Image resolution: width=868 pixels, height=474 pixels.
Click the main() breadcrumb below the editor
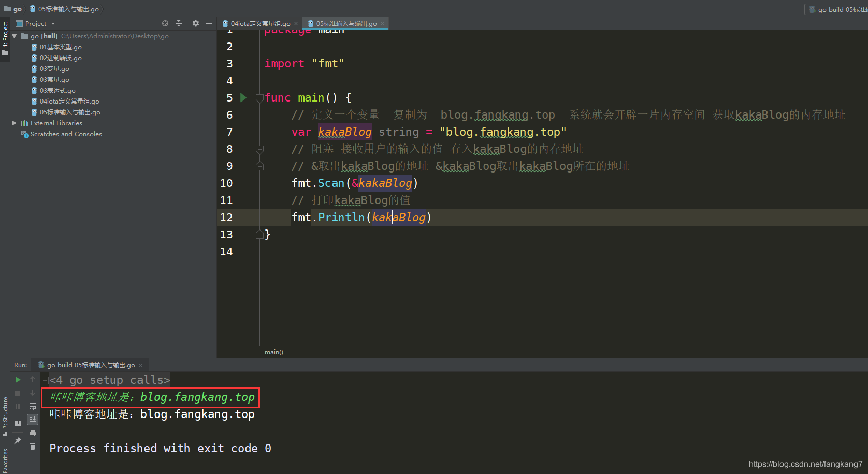[x=274, y=352]
